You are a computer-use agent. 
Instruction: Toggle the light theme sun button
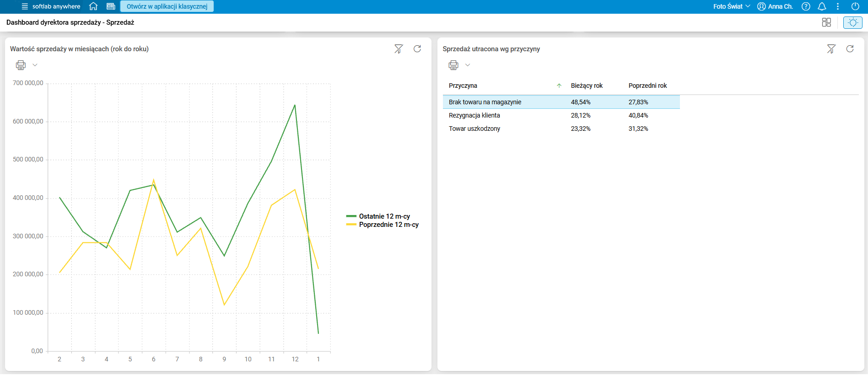(853, 22)
